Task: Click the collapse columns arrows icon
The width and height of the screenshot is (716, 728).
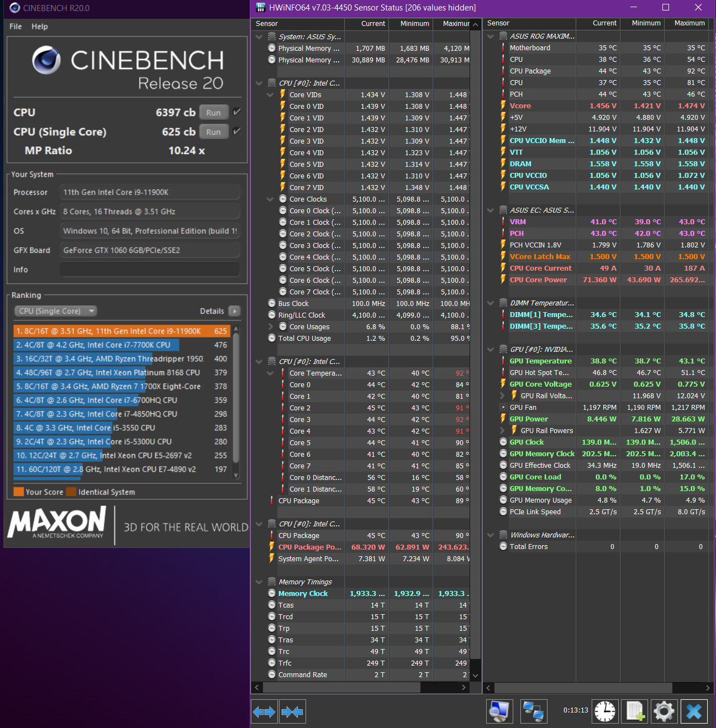Action: coord(292,711)
